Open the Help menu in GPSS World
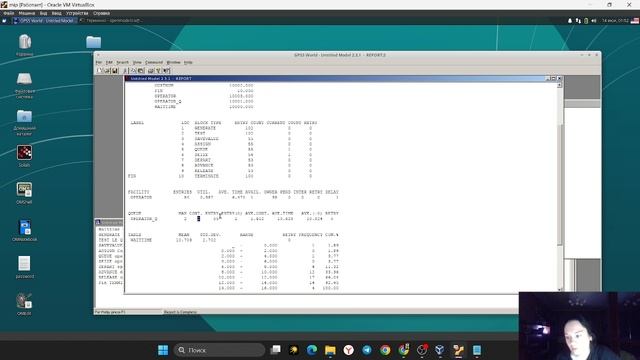 tap(188, 62)
